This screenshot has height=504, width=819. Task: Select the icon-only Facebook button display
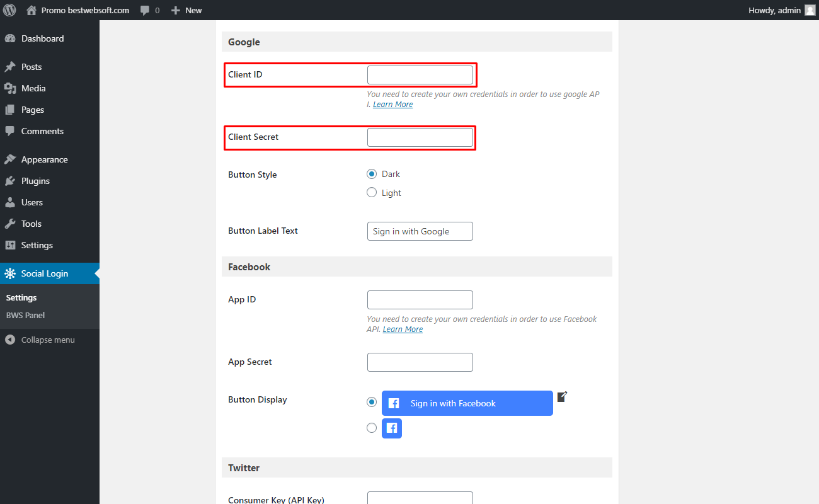coord(372,428)
